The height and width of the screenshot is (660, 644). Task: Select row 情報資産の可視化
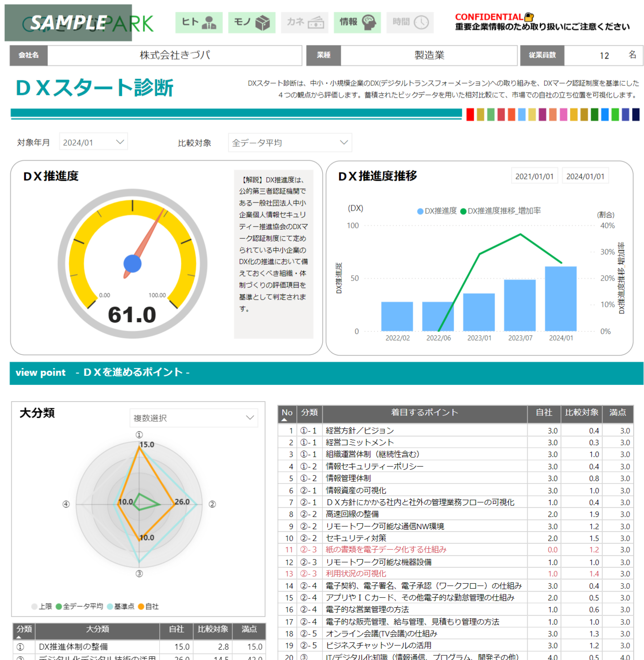(x=456, y=491)
